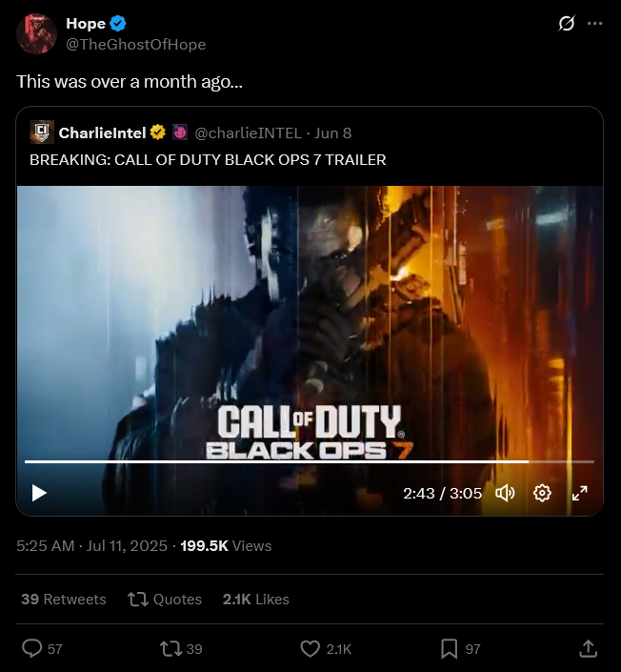Reply using the comment bubble icon
This screenshot has height=672, width=621.
click(32, 648)
